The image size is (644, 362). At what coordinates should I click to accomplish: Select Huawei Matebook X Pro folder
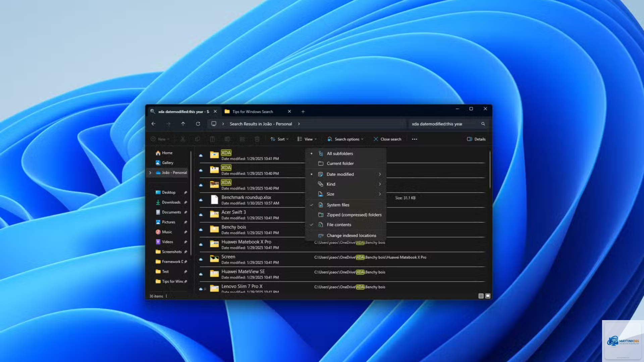pos(342,245)
